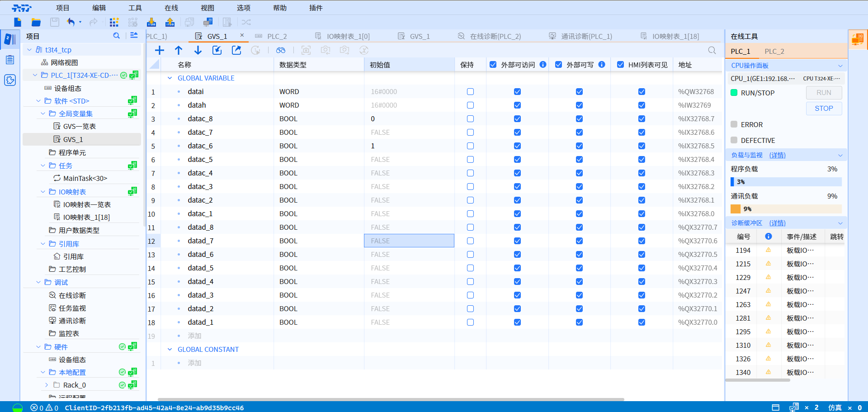Click the download-to-PLC icon in main toolbar
The image size is (868, 412).
(151, 22)
